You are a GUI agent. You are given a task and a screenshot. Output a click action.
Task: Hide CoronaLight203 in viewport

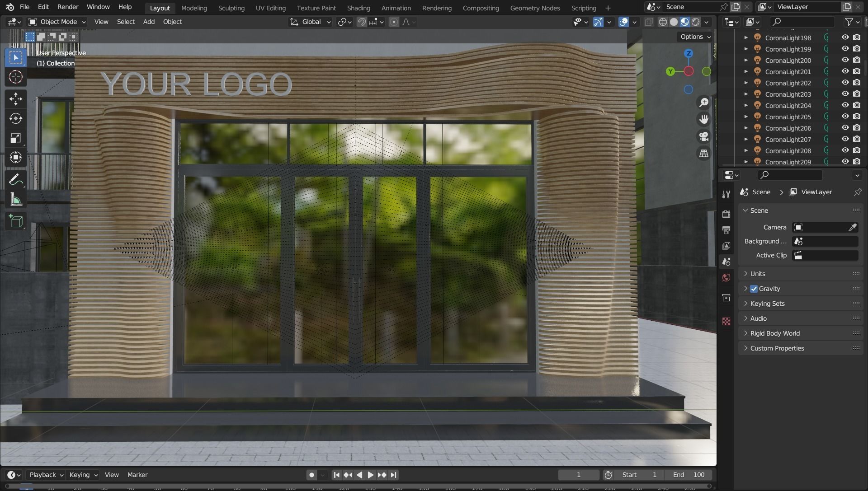(x=844, y=94)
